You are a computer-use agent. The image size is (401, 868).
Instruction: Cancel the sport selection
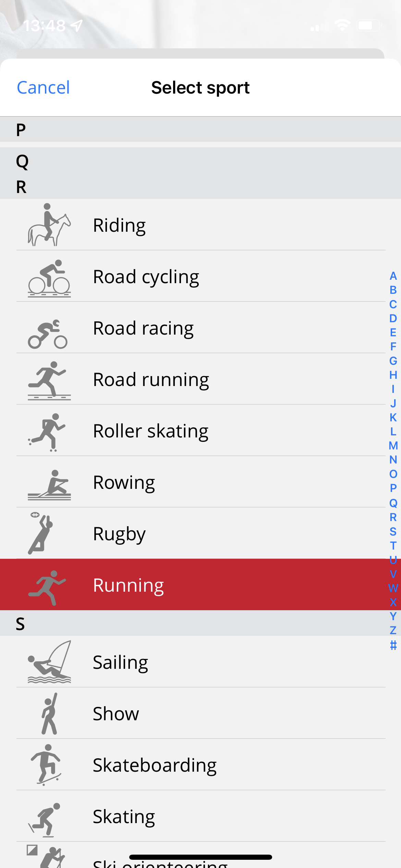[43, 88]
